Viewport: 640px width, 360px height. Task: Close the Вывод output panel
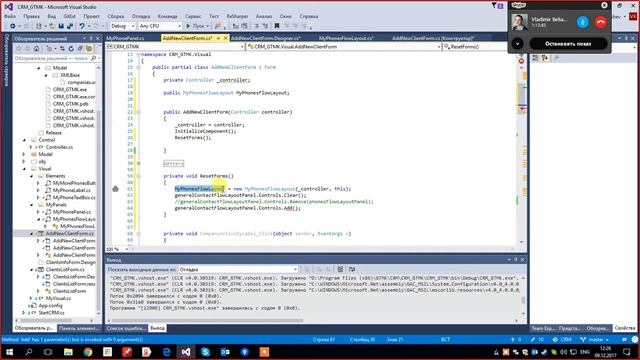click(x=522, y=260)
